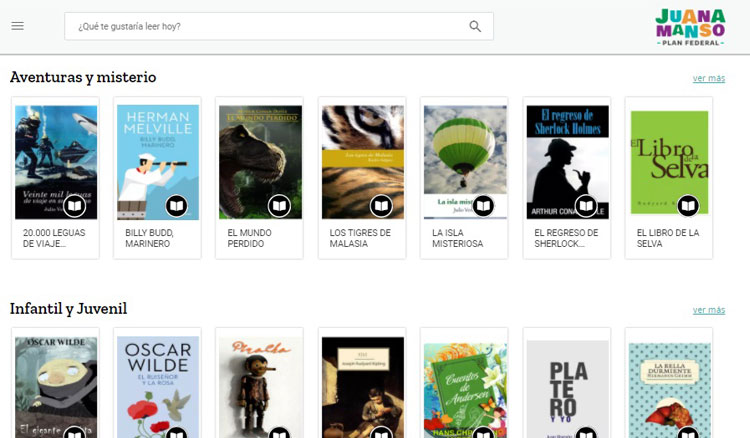Open the Herman Melville Billy Budd cover

tap(158, 162)
